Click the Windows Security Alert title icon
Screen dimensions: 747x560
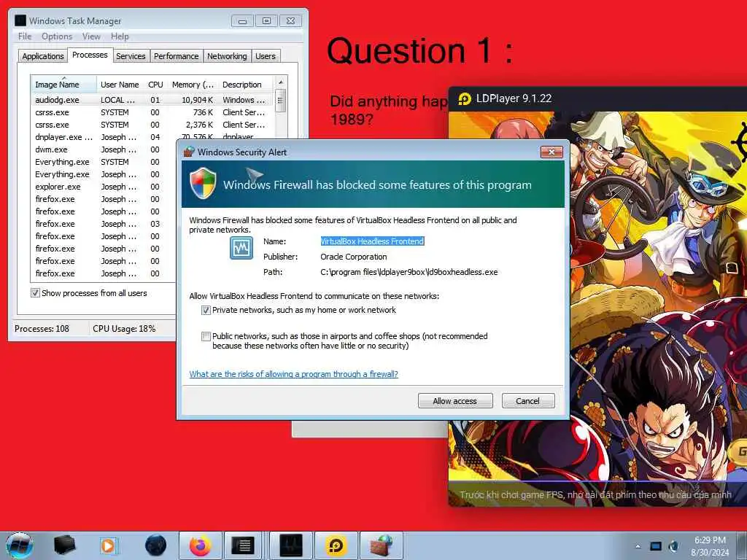[189, 152]
